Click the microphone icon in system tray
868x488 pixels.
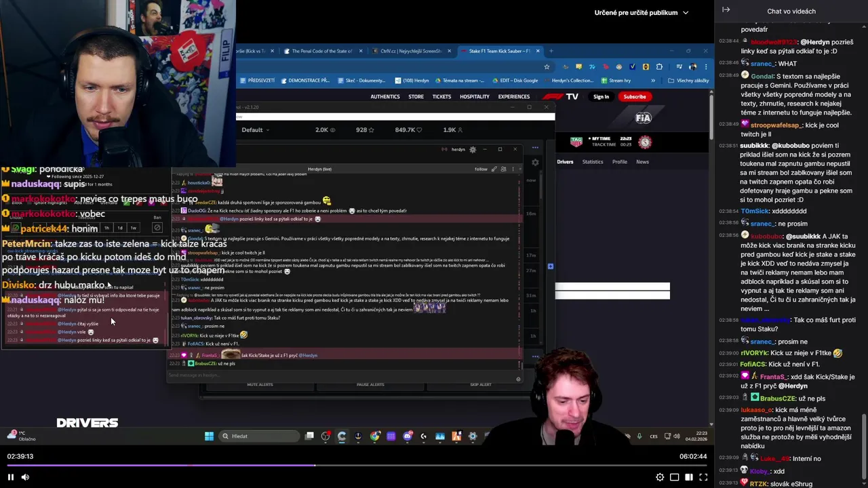tap(639, 436)
